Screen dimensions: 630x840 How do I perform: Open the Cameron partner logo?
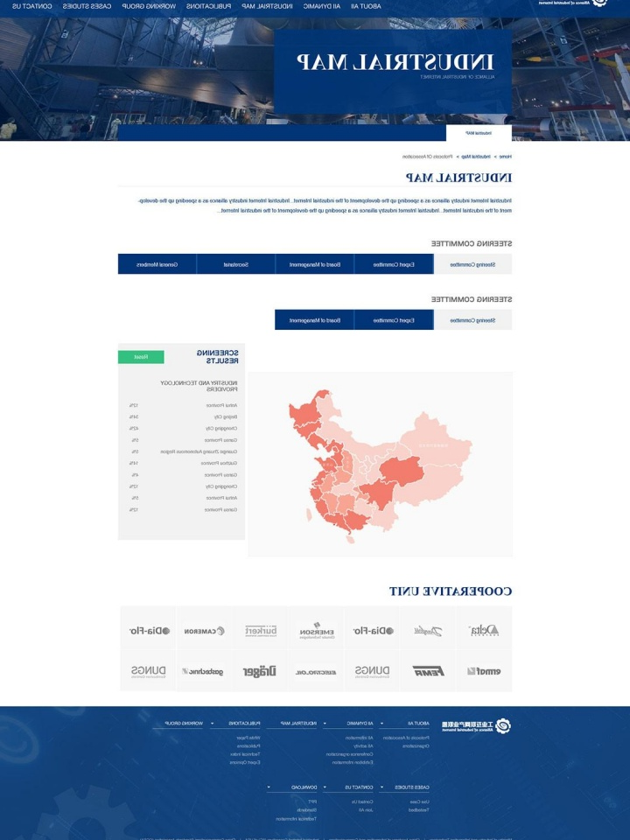coord(204,631)
